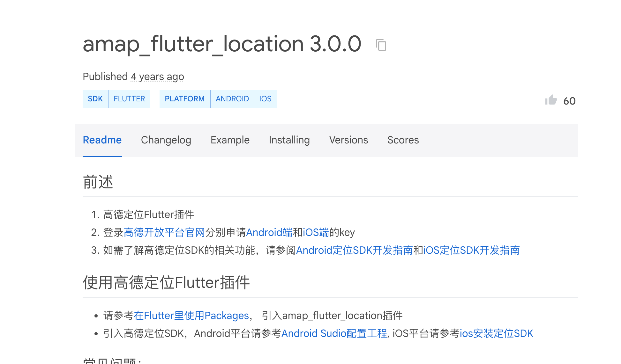Show the Scores tab
Image resolution: width=621 pixels, height=364 pixels.
point(403,140)
